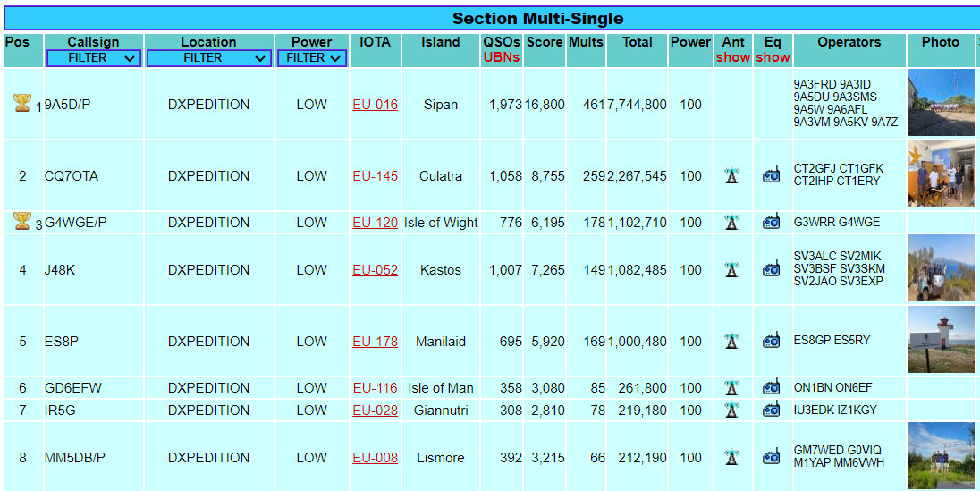Viewport: 980px width, 491px height.
Task: Open antenna icon for CQ7OTA
Action: (x=731, y=176)
